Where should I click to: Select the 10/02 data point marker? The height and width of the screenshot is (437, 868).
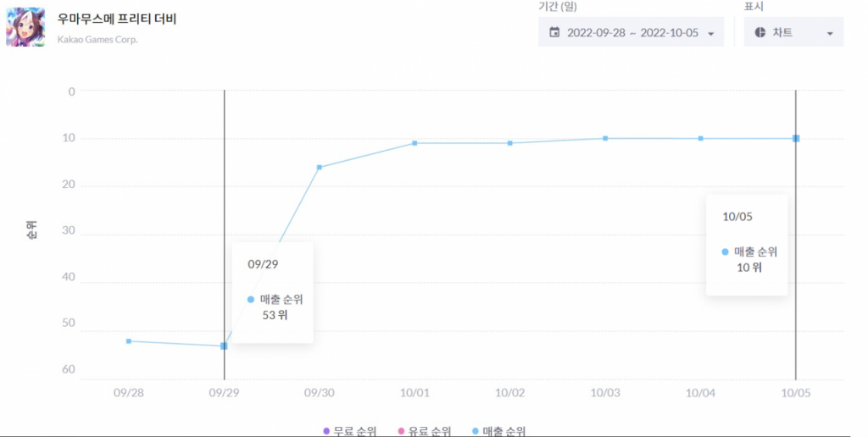tap(510, 143)
